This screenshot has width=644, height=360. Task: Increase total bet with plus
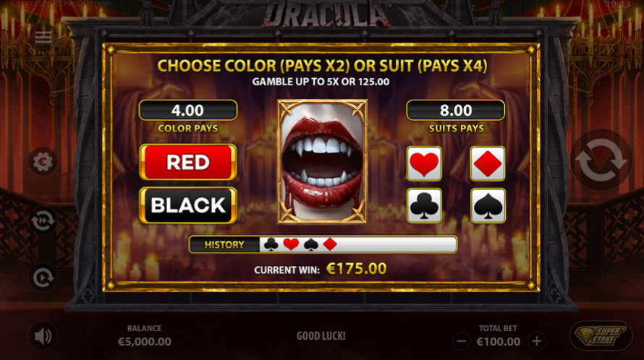click(537, 341)
